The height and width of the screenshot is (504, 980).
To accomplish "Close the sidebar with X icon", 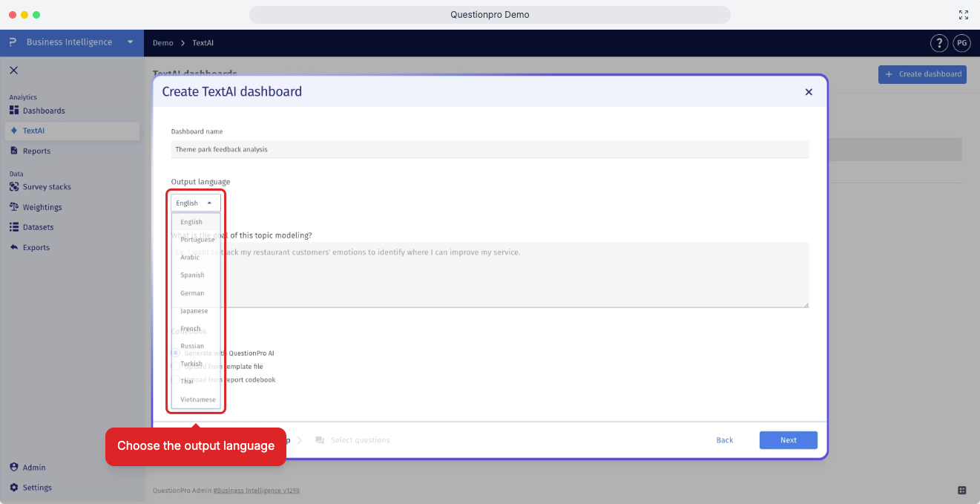I will (13, 71).
